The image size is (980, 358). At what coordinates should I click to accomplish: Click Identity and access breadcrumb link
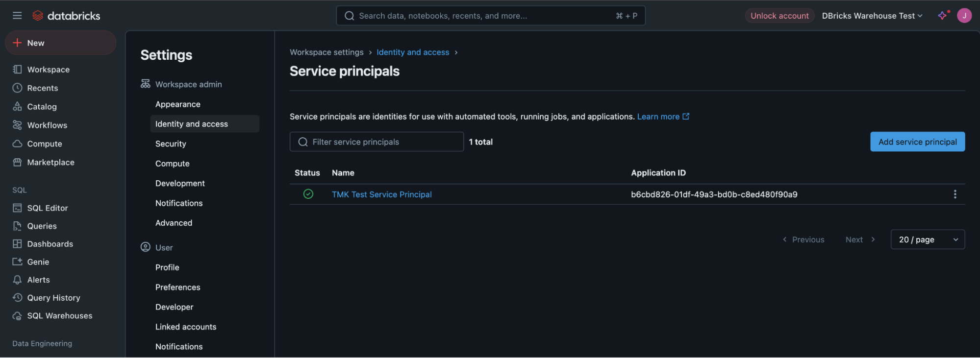413,52
